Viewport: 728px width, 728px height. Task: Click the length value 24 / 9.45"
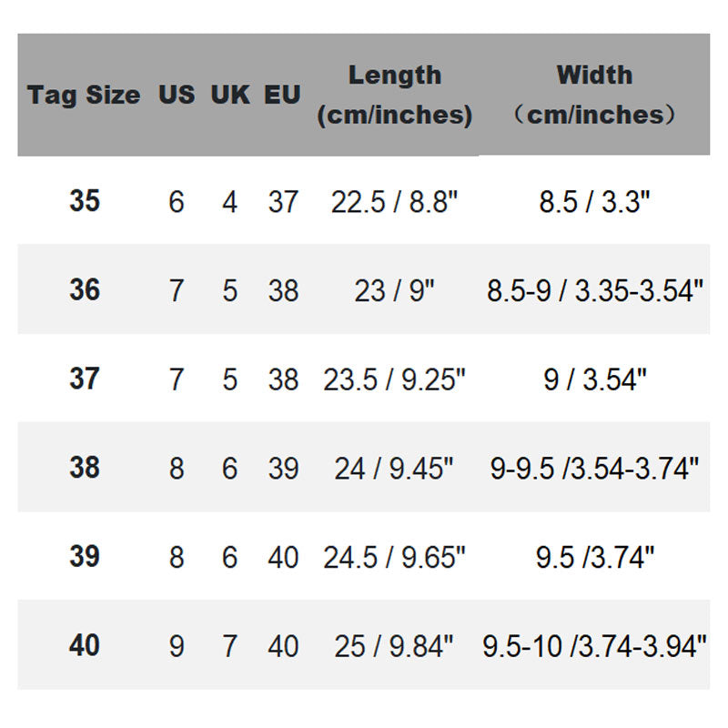(x=394, y=468)
